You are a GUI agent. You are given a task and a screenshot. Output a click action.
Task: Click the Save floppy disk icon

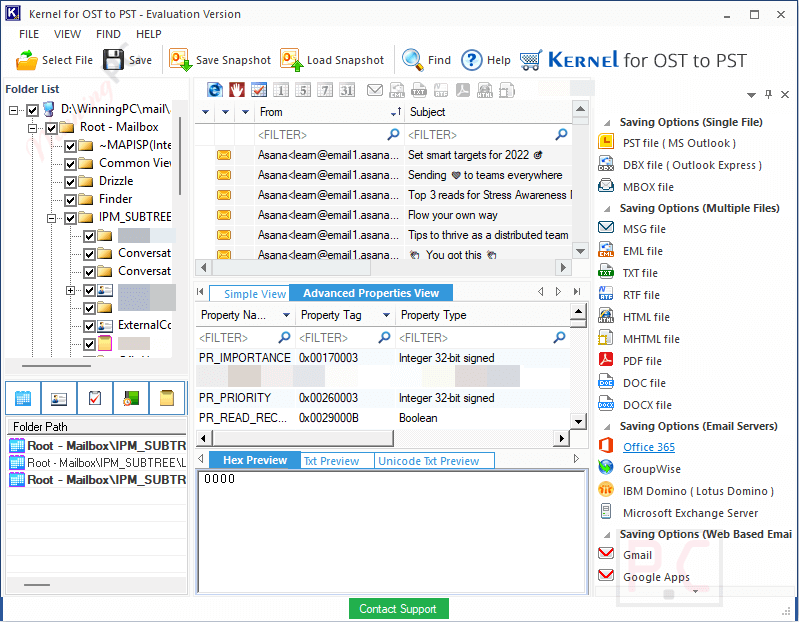[113, 60]
